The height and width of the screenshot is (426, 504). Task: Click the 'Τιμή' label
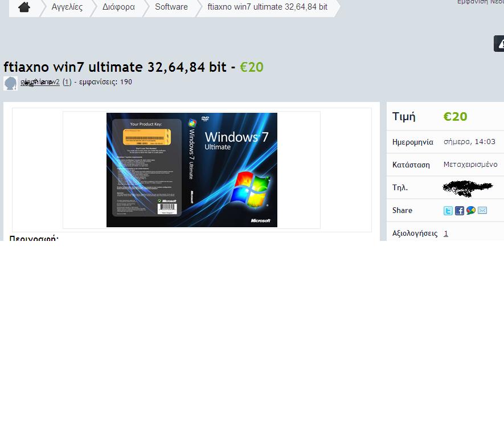click(404, 116)
